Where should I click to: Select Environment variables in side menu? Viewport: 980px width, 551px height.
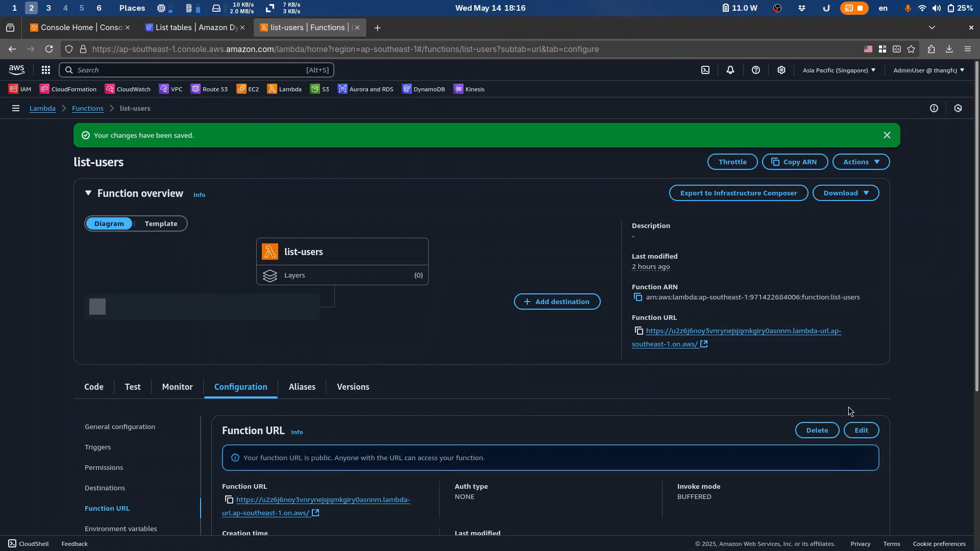(x=121, y=529)
